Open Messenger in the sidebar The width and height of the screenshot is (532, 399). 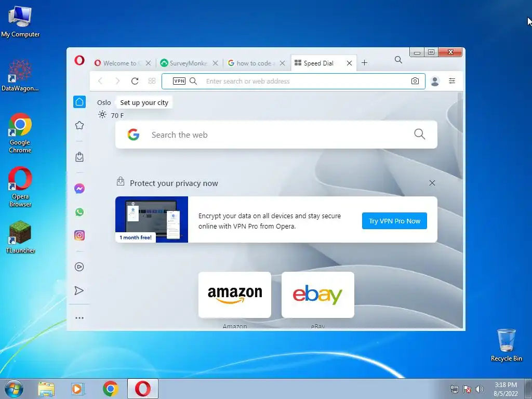point(79,188)
